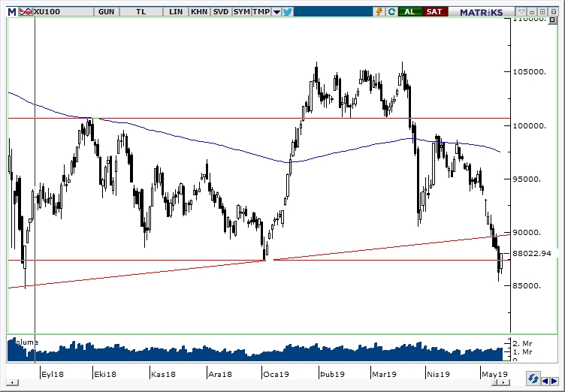The image size is (565, 392).
Task: Click the 2. Mr volume axis label
Action: click(522, 343)
